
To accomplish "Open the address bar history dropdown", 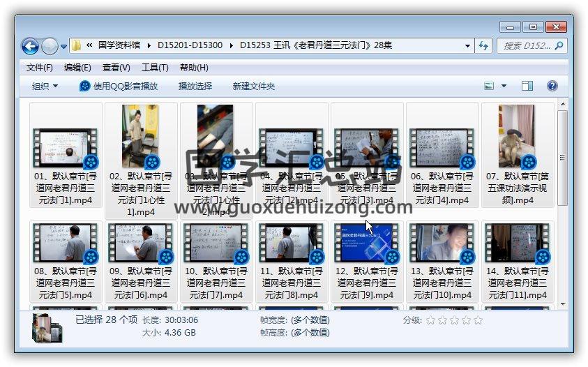I will click(467, 46).
